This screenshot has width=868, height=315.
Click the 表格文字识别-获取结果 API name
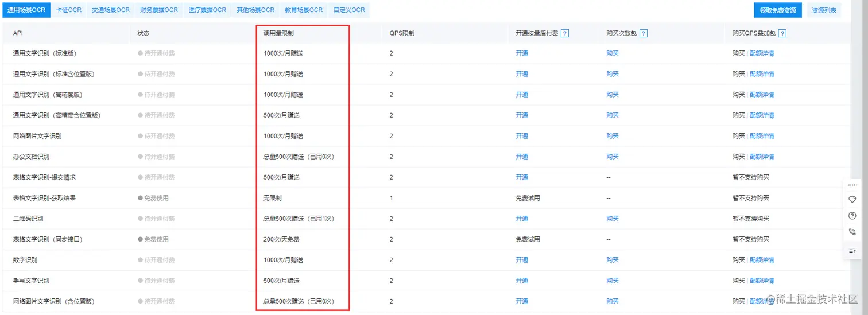(x=44, y=198)
